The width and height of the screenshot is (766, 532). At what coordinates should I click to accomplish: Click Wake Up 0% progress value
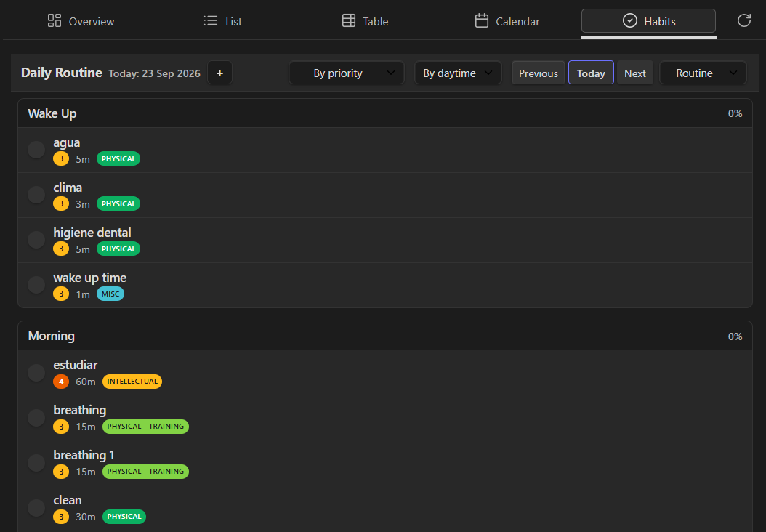pyautogui.click(x=735, y=113)
